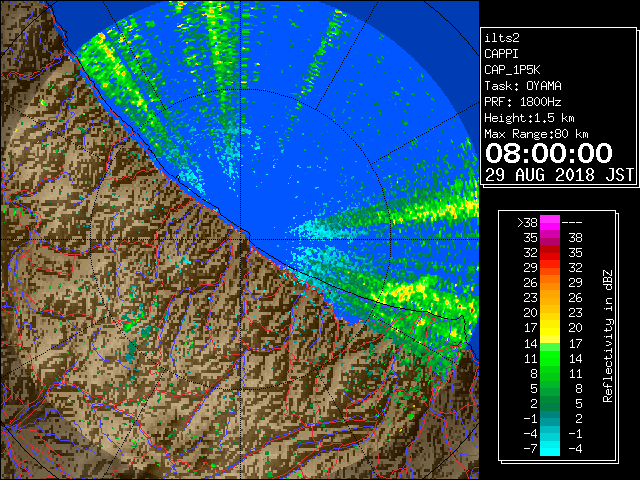Screen dimensions: 640x480
Task: Click the 'Task: OYAMA' line
Action: pos(523,86)
